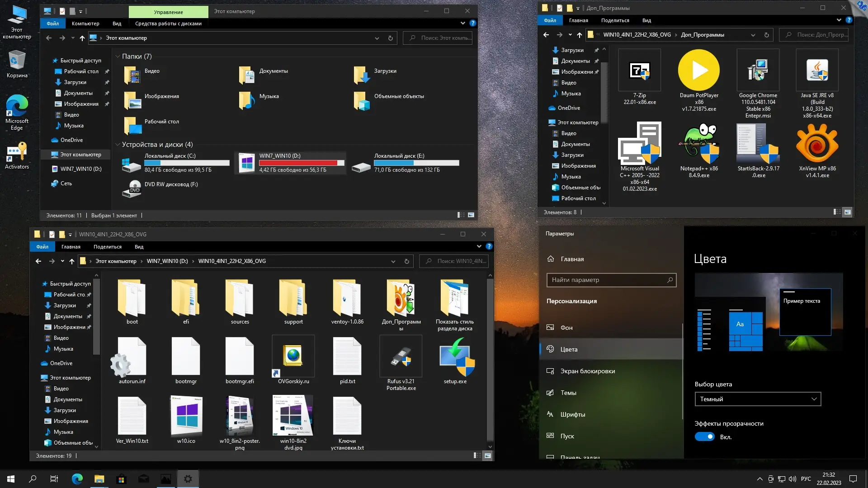Image resolution: width=868 pixels, height=488 pixels.
Task: Launch the XnView MP installer
Action: [817, 144]
